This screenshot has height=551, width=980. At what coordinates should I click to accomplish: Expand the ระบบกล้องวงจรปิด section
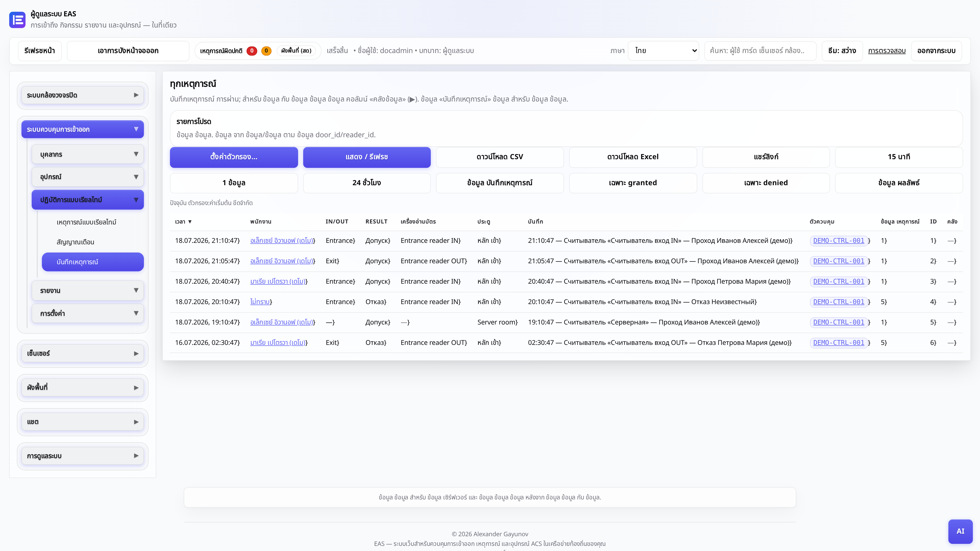pyautogui.click(x=82, y=95)
